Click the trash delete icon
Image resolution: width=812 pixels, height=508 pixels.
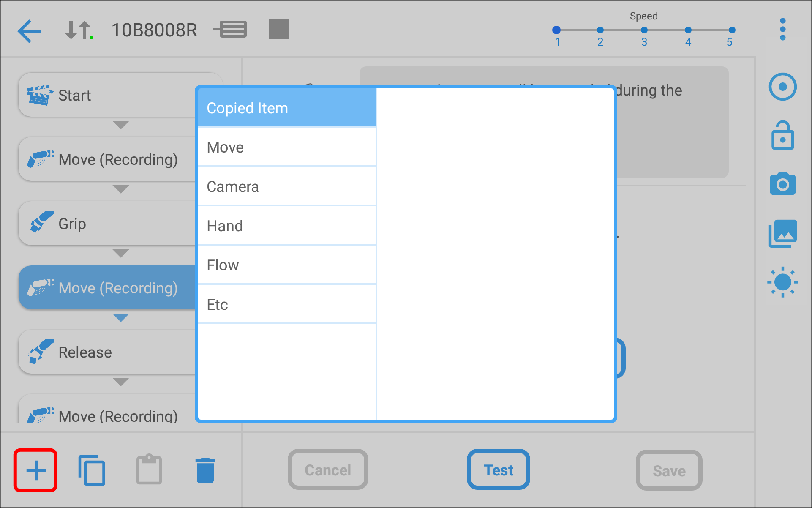[x=205, y=470]
